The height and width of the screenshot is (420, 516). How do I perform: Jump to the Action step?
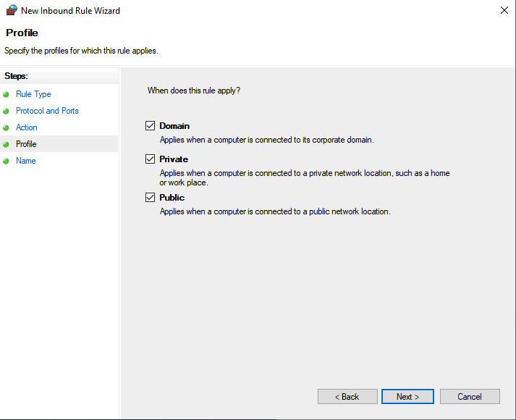27,127
